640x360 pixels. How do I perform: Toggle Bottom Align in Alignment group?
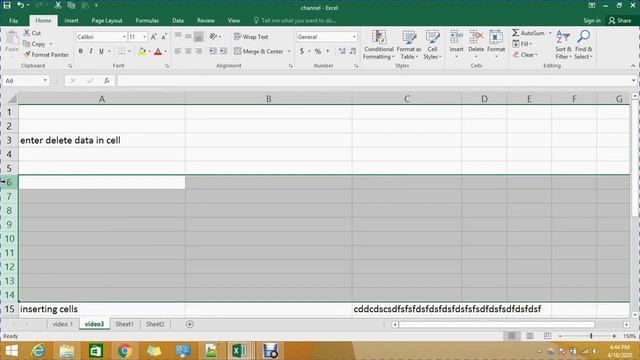pyautogui.click(x=198, y=36)
